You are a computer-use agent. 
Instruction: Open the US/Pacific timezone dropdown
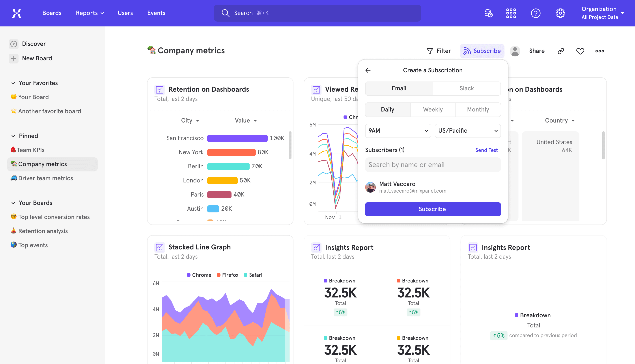[x=467, y=131]
